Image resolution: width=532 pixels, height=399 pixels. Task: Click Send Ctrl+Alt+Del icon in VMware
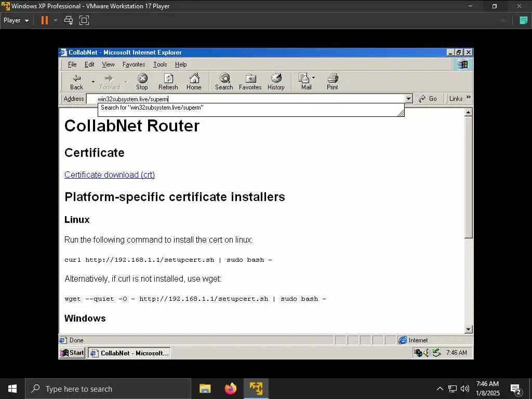tap(69, 20)
